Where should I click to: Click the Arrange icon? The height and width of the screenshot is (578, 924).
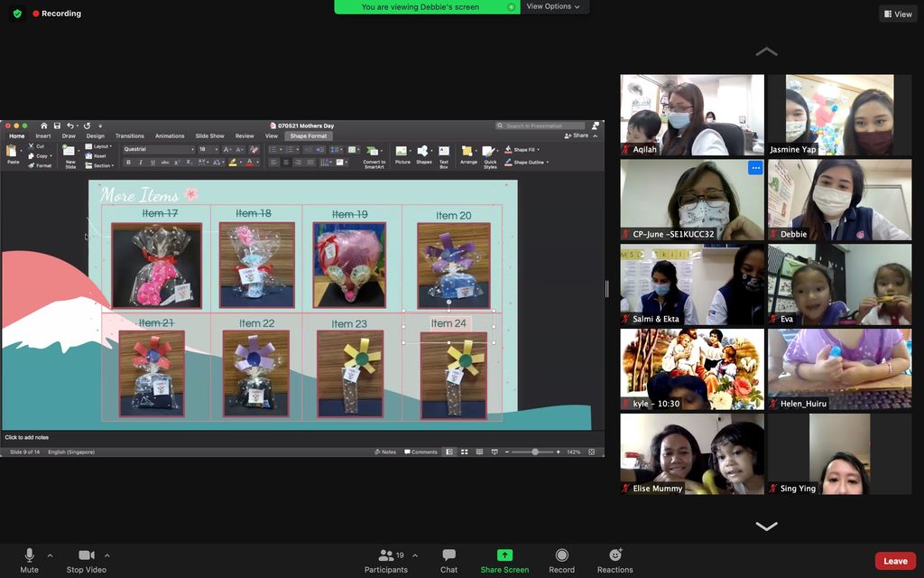[x=467, y=151]
